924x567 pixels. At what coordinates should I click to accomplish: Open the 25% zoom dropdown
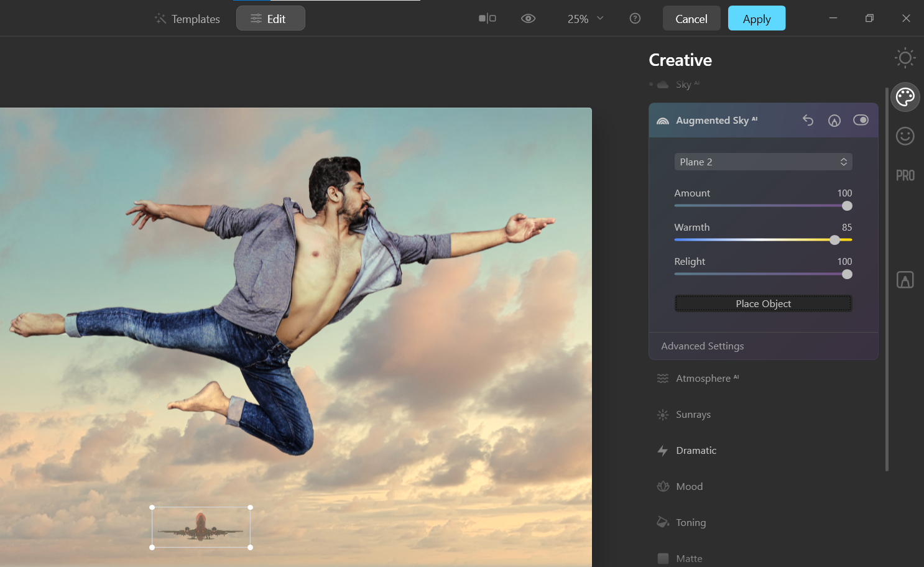tap(585, 19)
